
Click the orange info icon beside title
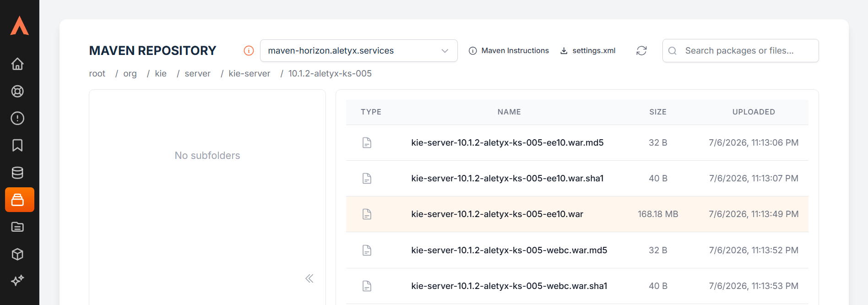point(249,50)
